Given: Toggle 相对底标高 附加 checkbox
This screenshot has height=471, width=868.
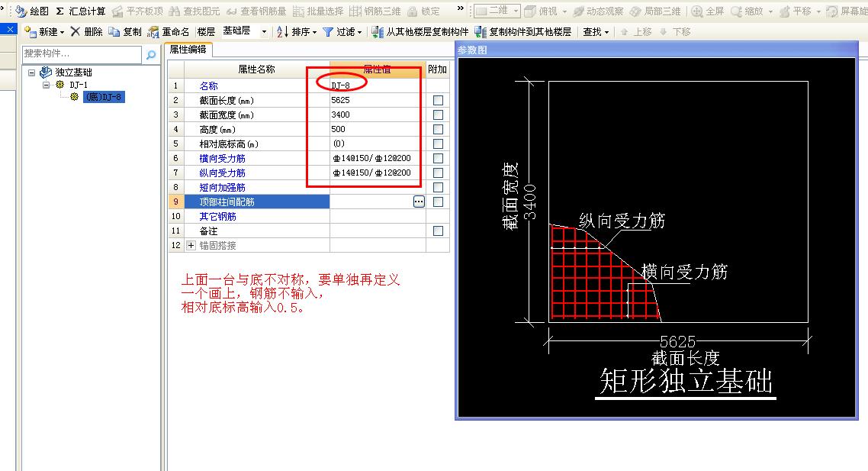Looking at the screenshot, I should coord(438,144).
